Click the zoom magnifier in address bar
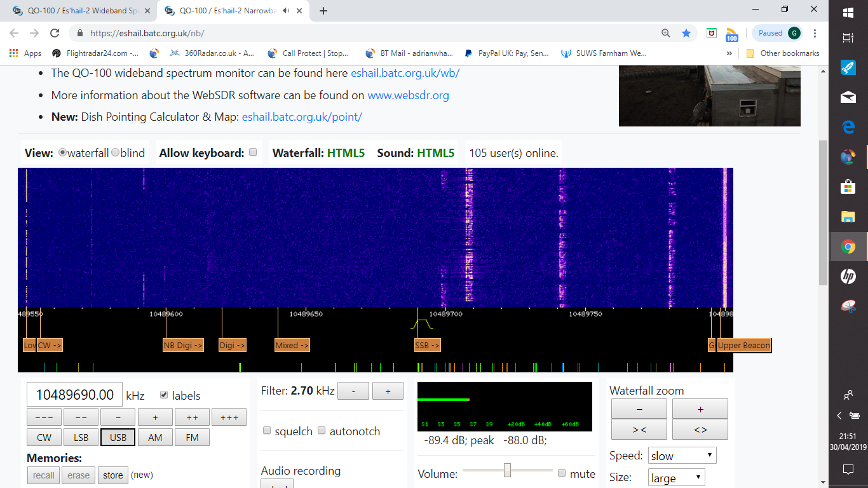Viewport: 868px width, 488px height. click(x=666, y=33)
